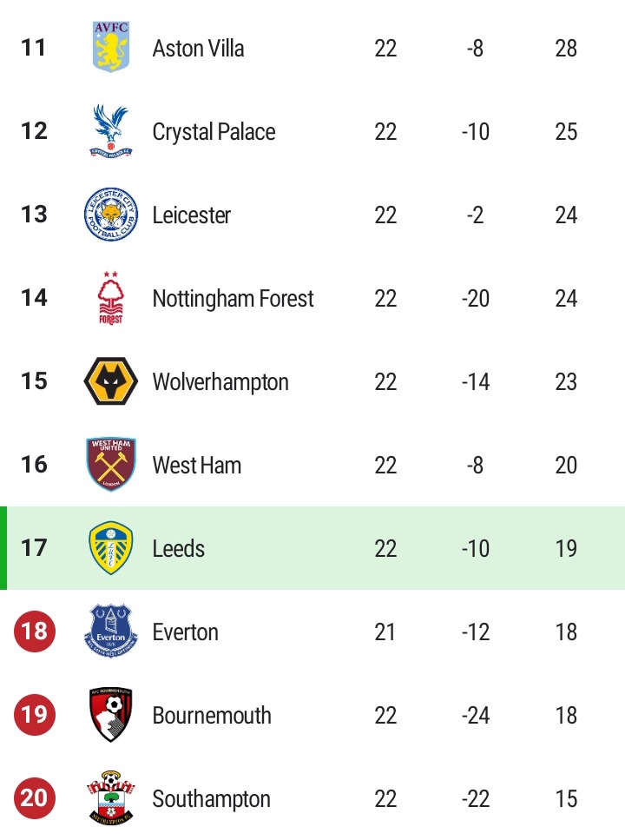Select the Everton club crest
Image resolution: width=625 pixels, height=840 pixels.
pyautogui.click(x=110, y=632)
